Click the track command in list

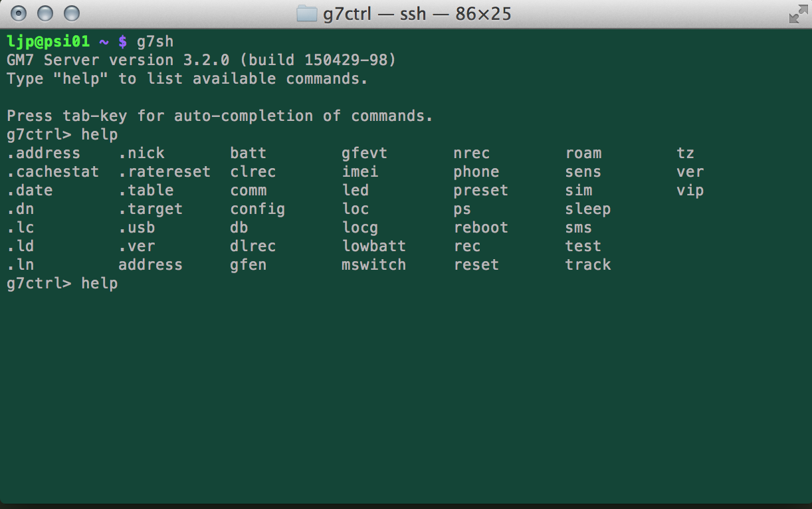pyautogui.click(x=588, y=264)
